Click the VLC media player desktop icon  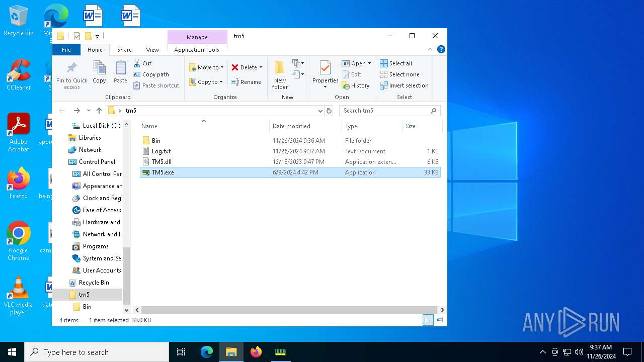tap(19, 296)
